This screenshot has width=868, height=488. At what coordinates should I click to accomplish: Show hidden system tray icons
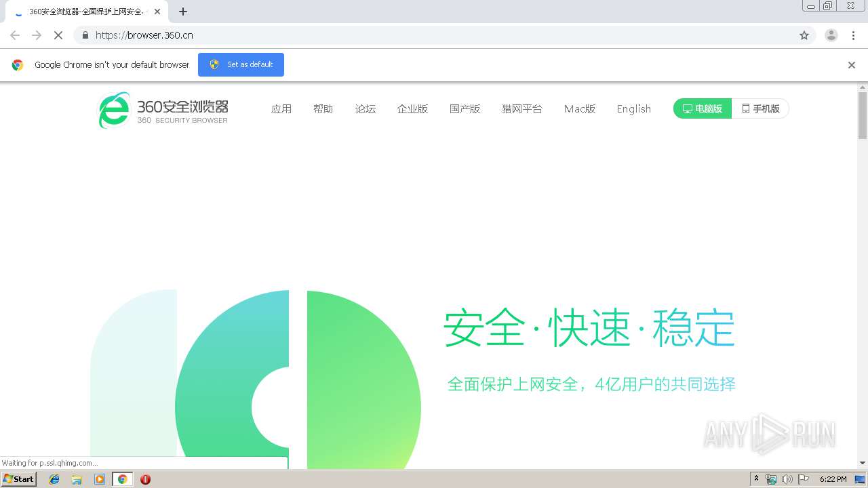pos(756,479)
